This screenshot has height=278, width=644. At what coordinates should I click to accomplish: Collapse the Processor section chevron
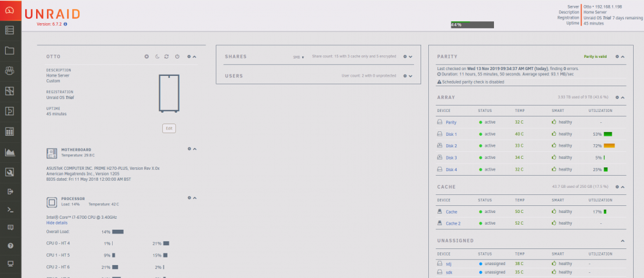[194, 198]
